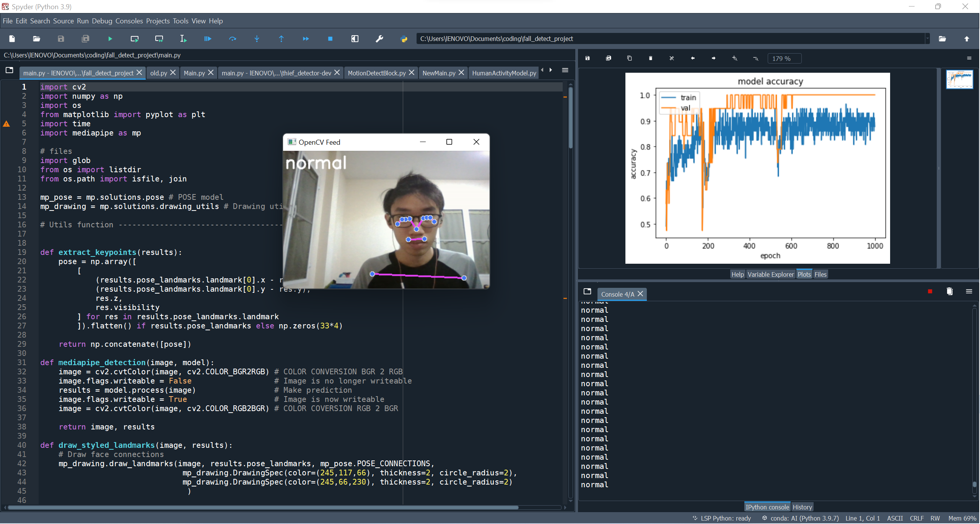The height and width of the screenshot is (524, 980).
Task: Open Preferences with the wrench icon
Action: click(379, 39)
